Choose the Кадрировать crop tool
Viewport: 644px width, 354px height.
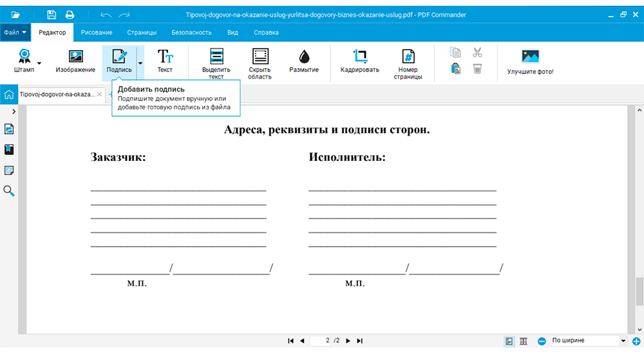360,61
